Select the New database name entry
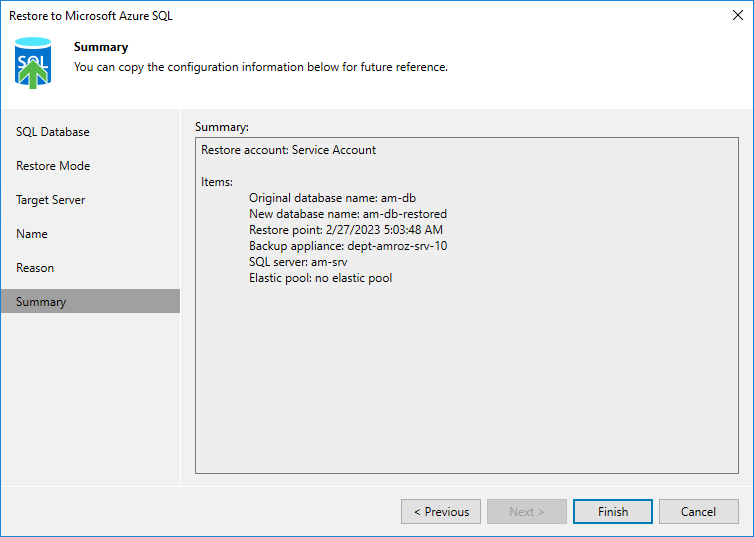The image size is (754, 537). pos(347,214)
